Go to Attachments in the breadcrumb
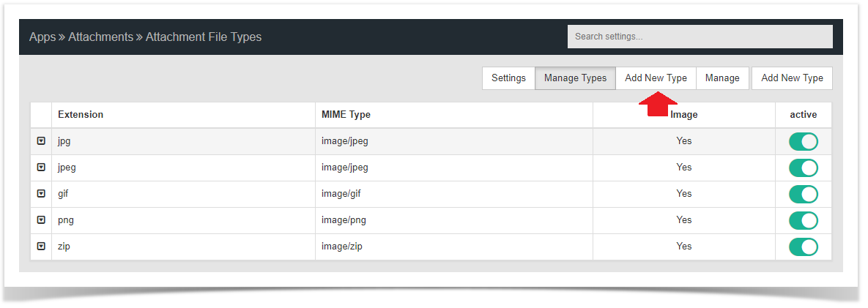 click(x=101, y=37)
